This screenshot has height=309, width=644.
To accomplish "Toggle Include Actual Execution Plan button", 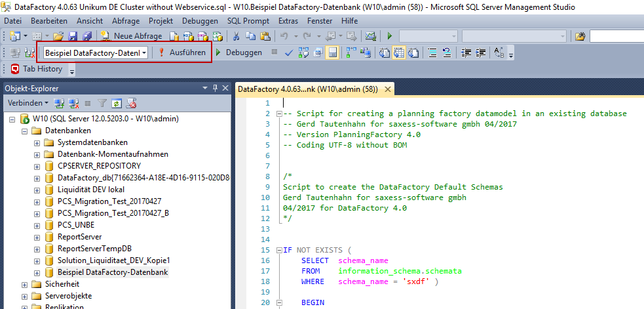I will coord(350,52).
